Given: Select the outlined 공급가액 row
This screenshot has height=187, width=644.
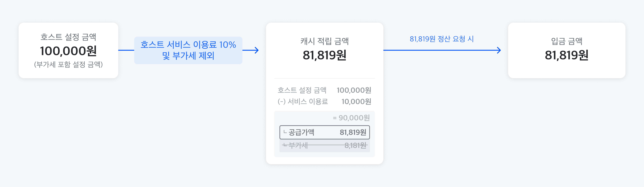Looking at the screenshot, I should coord(324,132).
